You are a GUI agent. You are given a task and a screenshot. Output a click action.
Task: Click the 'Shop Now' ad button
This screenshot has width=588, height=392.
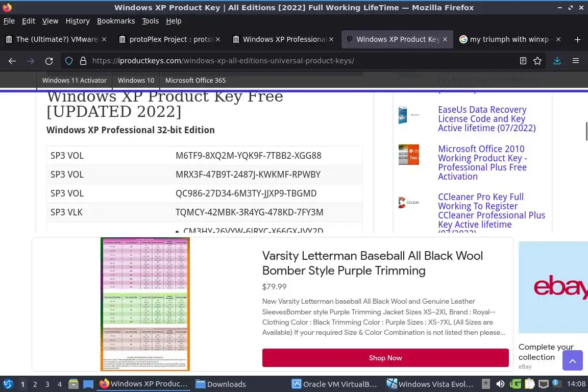(x=385, y=358)
